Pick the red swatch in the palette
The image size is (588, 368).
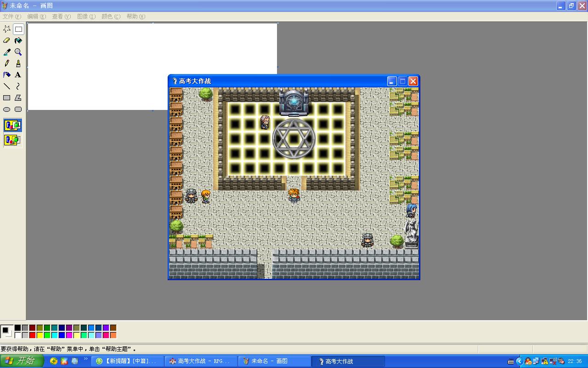(x=32, y=335)
